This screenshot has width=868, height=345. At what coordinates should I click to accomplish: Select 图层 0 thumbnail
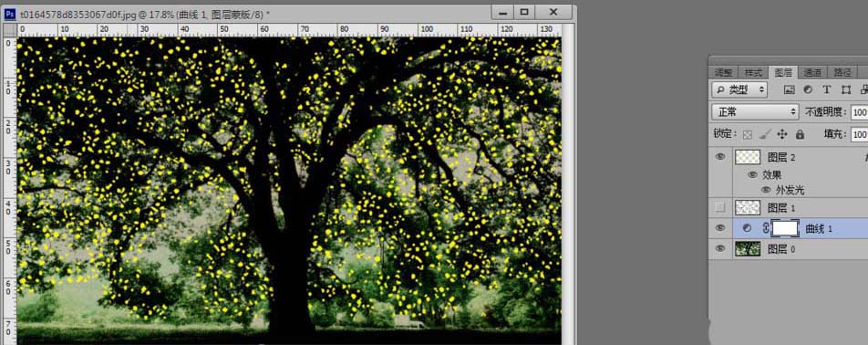pos(748,248)
